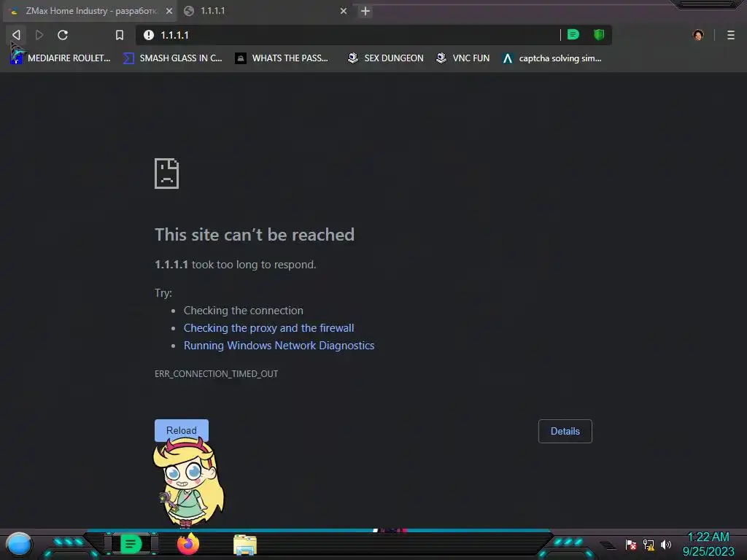Viewport: 747px width, 560px height.
Task: Bookmark this page with bookmark icon
Action: click(120, 35)
